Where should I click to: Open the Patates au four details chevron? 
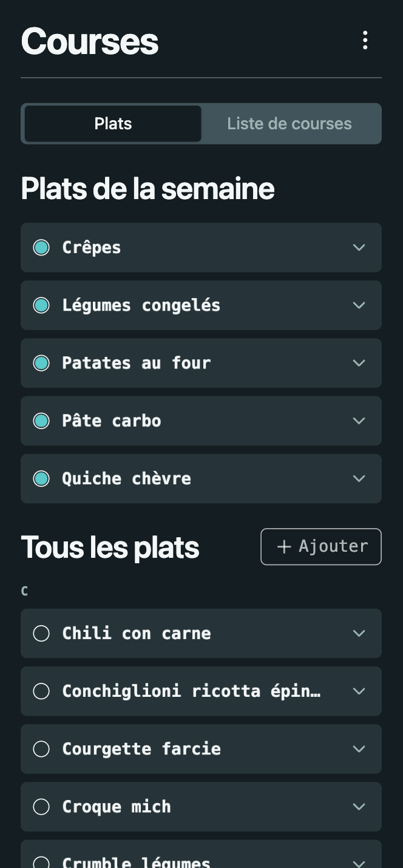359,363
